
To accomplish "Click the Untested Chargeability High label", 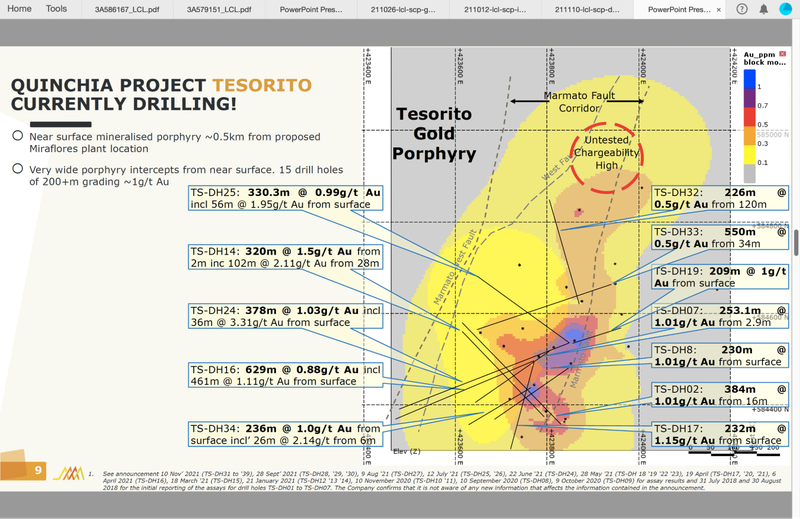I will 606,153.
